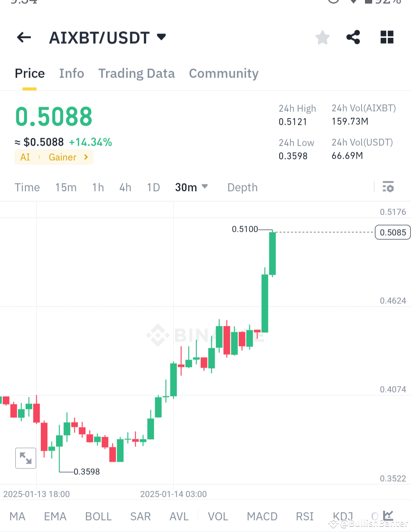Image resolution: width=411 pixels, height=532 pixels.
Task: Open the Depth view
Action: [x=242, y=187]
